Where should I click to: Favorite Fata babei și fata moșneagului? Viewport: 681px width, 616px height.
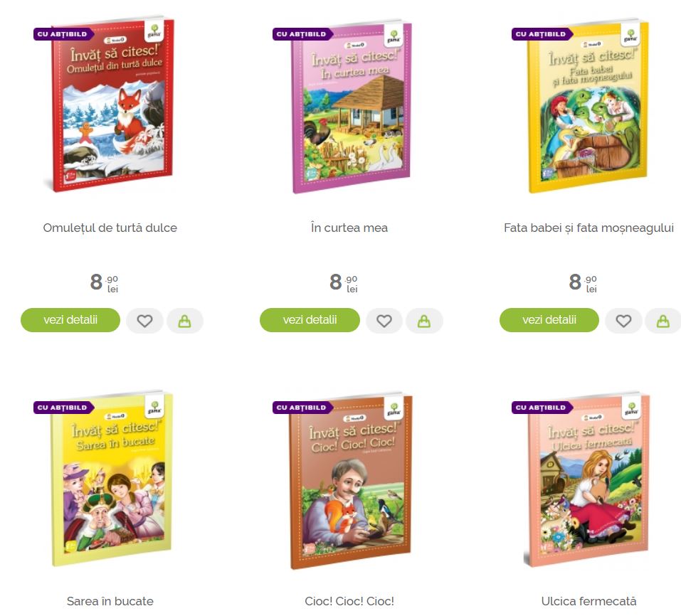623,321
